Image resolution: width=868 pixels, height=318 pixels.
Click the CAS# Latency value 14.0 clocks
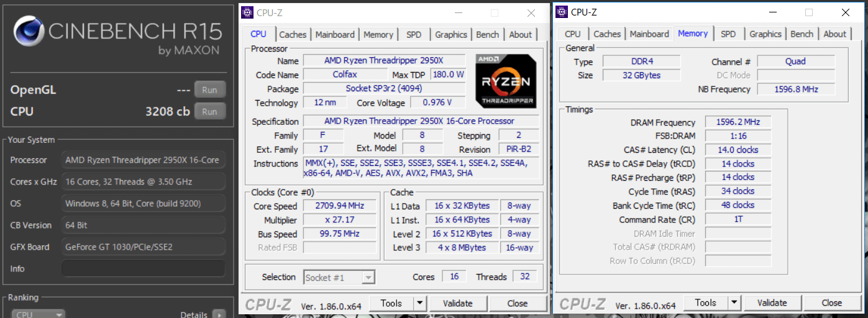738,150
